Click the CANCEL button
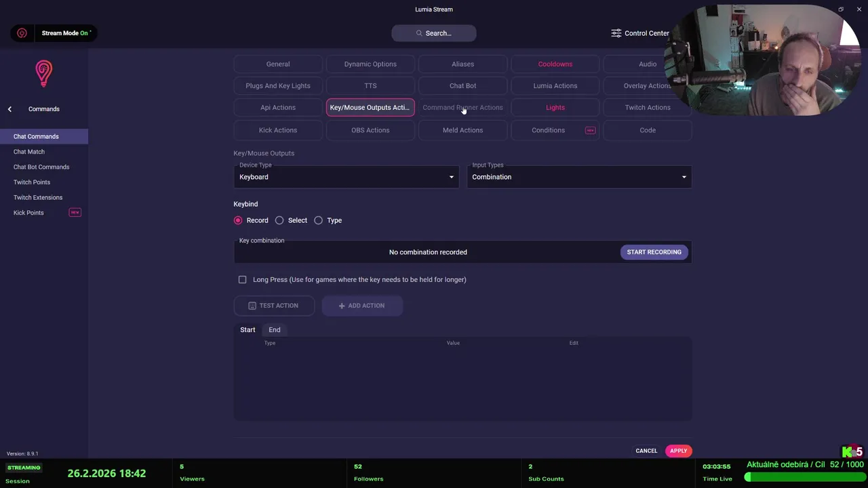868x488 pixels. [x=646, y=451]
